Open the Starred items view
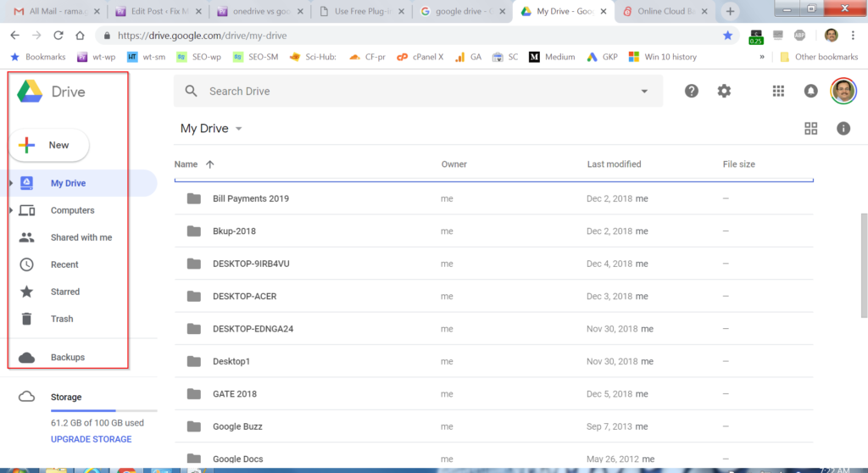Image resolution: width=868 pixels, height=473 pixels. (x=64, y=292)
